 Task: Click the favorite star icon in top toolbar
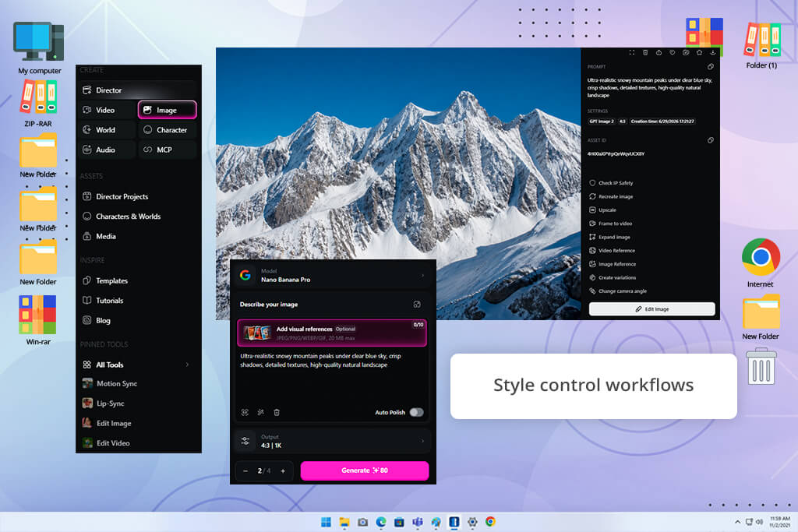tap(699, 52)
